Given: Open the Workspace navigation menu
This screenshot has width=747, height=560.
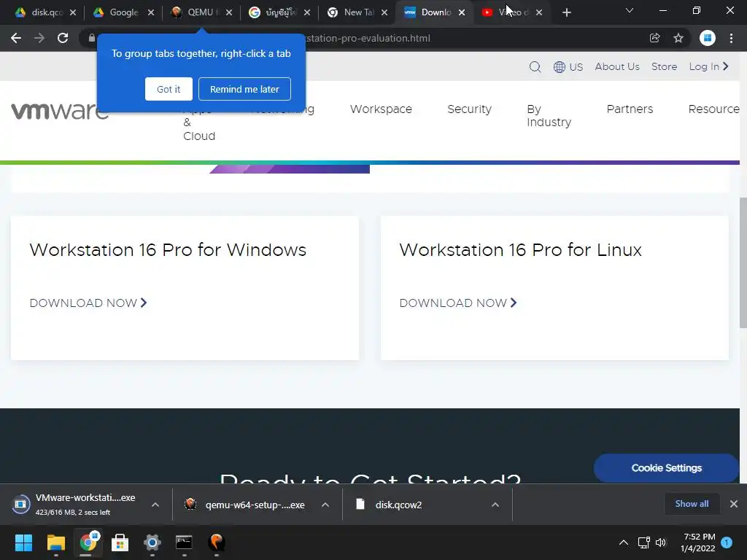Looking at the screenshot, I should (381, 109).
